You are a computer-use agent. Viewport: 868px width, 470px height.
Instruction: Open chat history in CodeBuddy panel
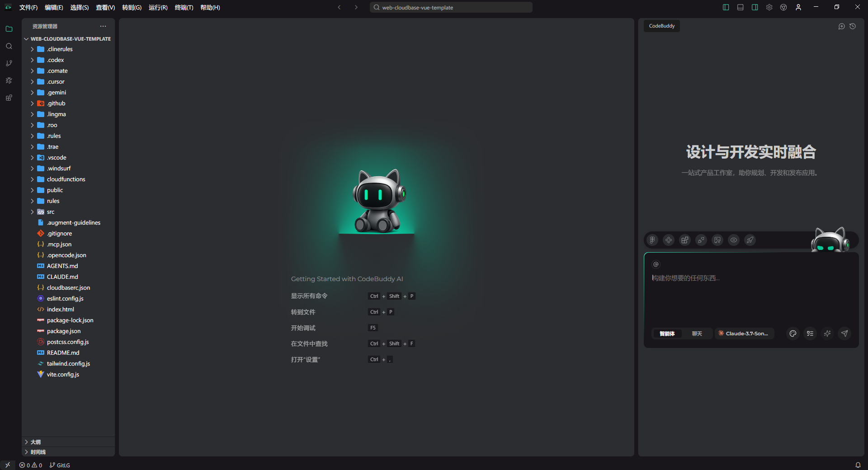click(x=853, y=26)
